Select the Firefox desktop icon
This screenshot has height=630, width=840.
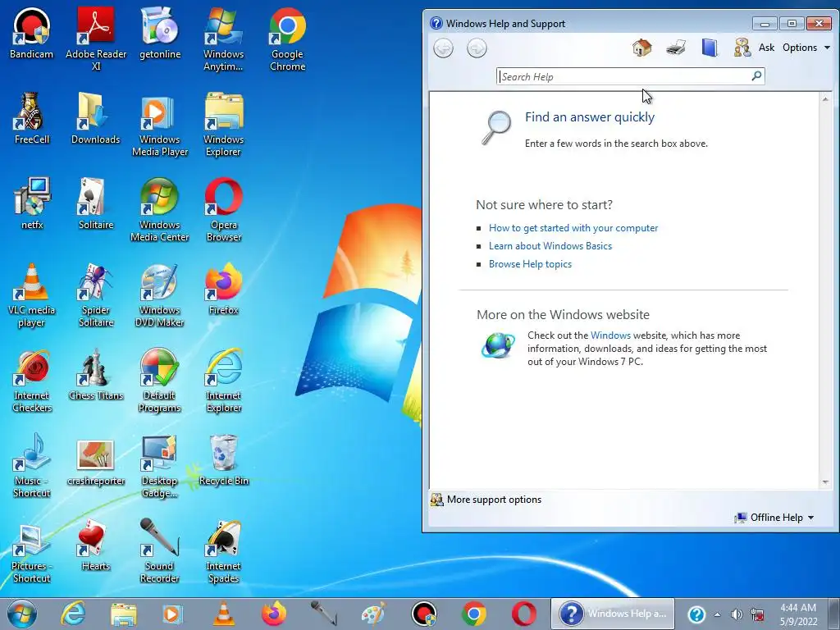click(223, 289)
